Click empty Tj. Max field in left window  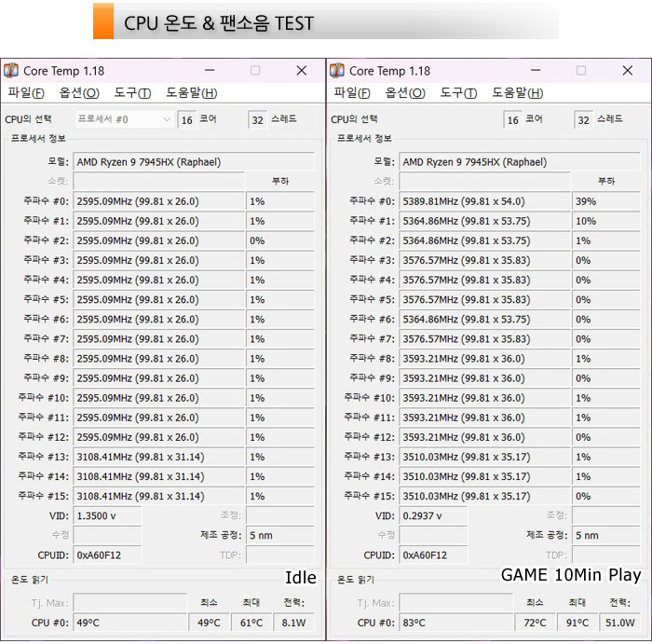tap(129, 603)
